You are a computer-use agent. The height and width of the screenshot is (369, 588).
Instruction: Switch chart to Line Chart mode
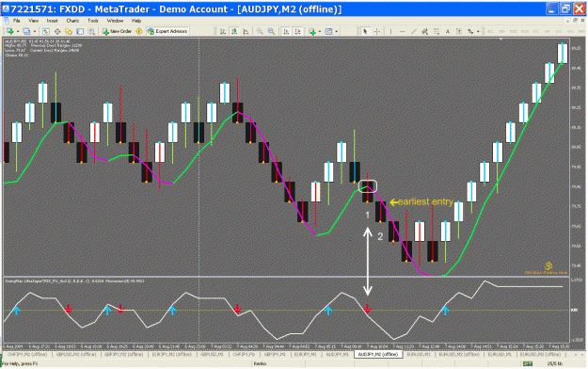tap(246, 31)
